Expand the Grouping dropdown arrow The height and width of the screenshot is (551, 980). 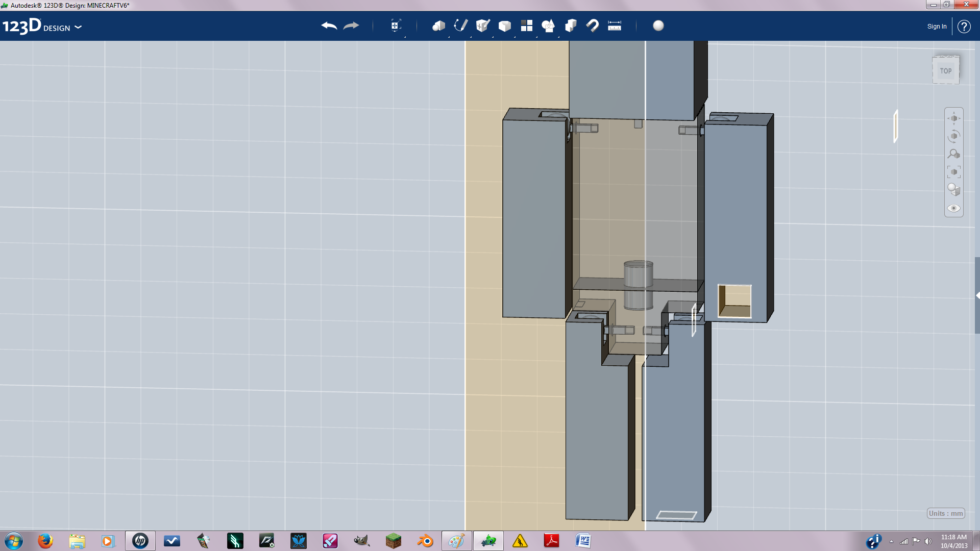click(x=559, y=37)
